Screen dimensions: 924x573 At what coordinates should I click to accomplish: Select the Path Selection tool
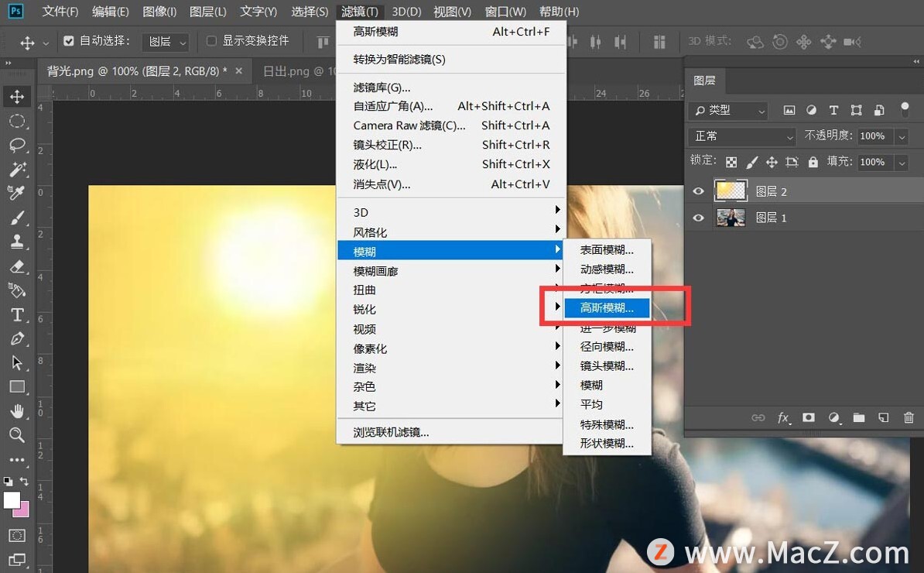17,362
